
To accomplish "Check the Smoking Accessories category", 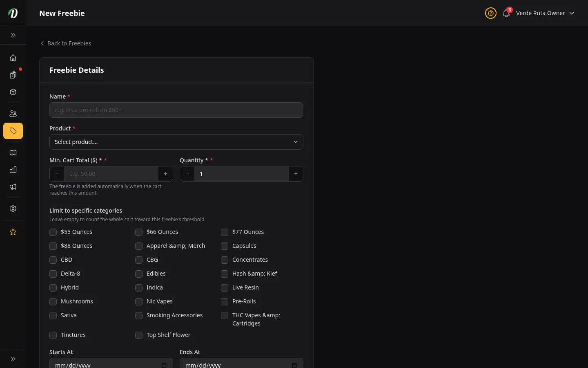I will click(x=139, y=316).
